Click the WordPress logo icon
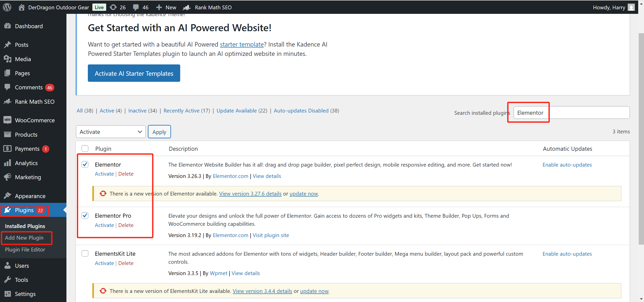This screenshot has width=644, height=302. [x=7, y=7]
